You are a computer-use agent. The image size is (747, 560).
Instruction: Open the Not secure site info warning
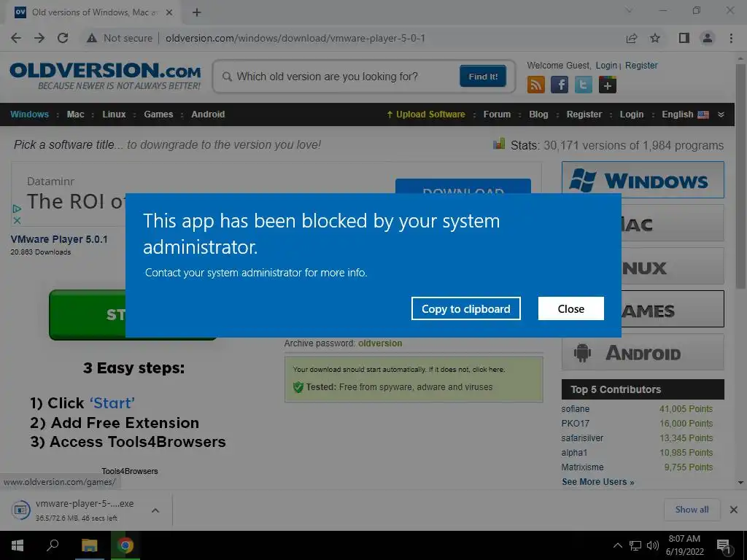click(x=120, y=38)
